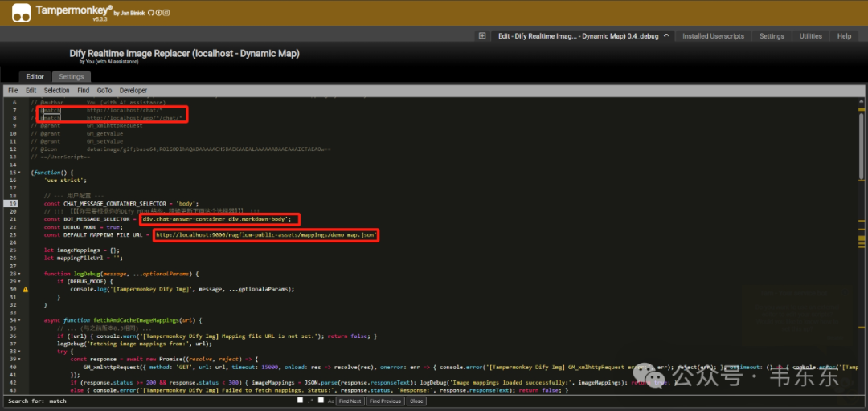
Task: Open the Instagram icon in the header
Action: tap(166, 13)
